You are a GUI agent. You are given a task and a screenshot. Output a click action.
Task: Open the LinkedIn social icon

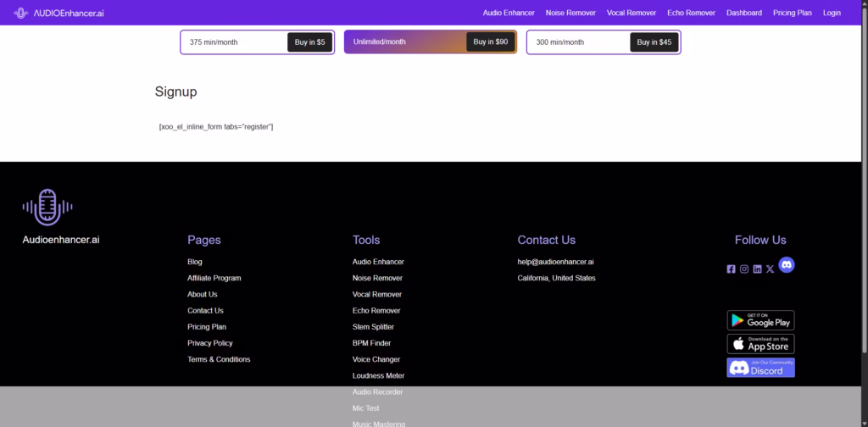(757, 269)
